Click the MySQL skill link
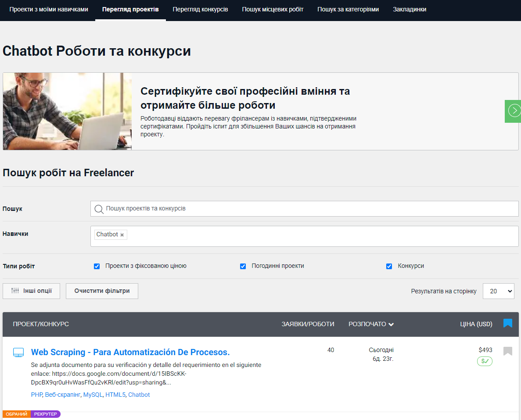 pyautogui.click(x=93, y=395)
